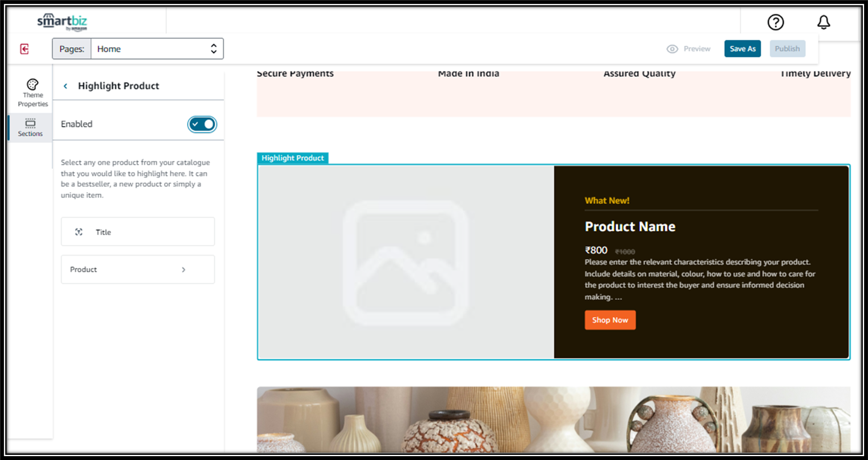Expand the Product option chevron

(x=183, y=270)
